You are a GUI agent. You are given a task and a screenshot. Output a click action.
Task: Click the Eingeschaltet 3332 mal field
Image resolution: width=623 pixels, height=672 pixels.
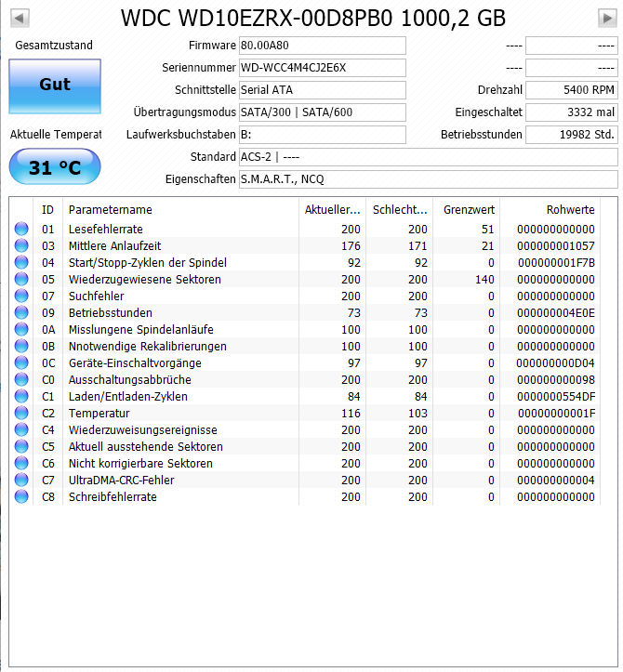[x=572, y=112]
